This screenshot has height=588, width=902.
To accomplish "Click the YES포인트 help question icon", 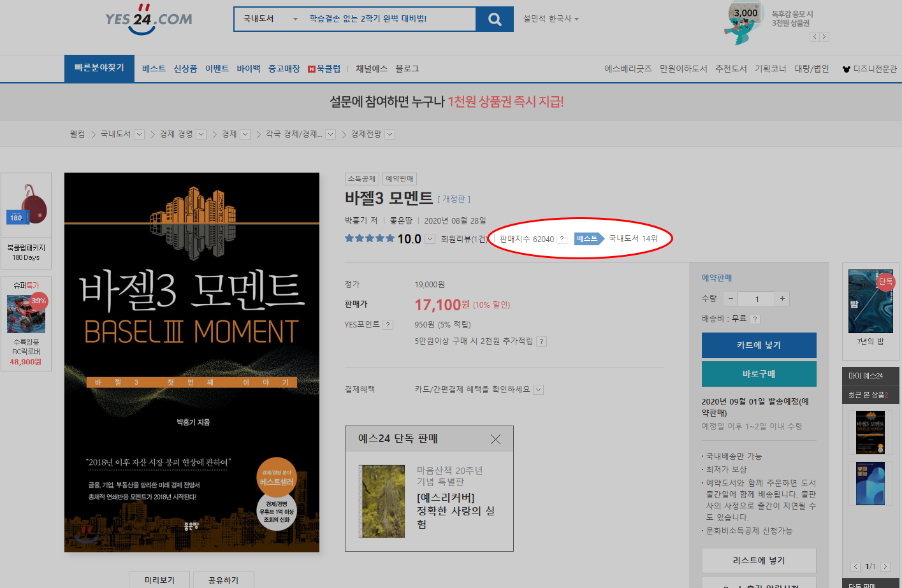I will pos(388,325).
